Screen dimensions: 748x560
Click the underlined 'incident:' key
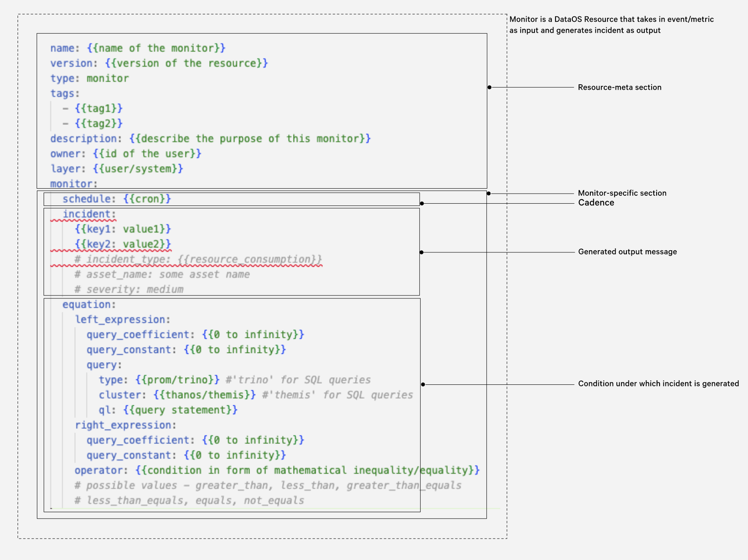tap(89, 214)
